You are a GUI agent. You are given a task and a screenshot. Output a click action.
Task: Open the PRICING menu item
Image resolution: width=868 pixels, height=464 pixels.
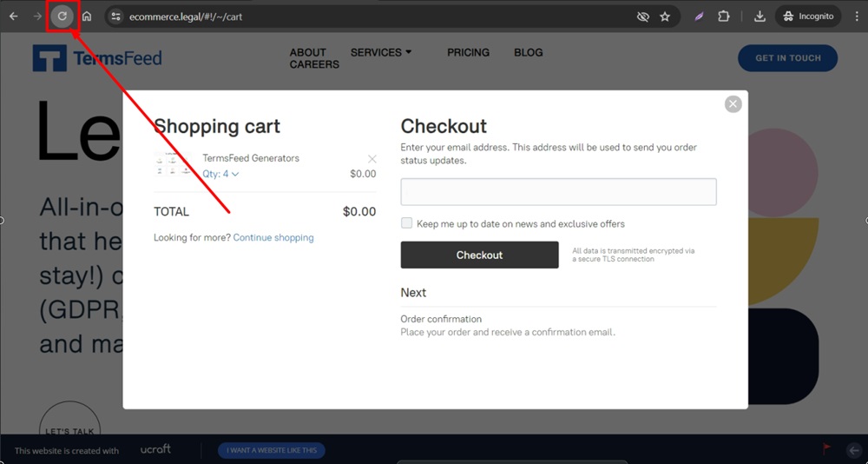pos(469,53)
